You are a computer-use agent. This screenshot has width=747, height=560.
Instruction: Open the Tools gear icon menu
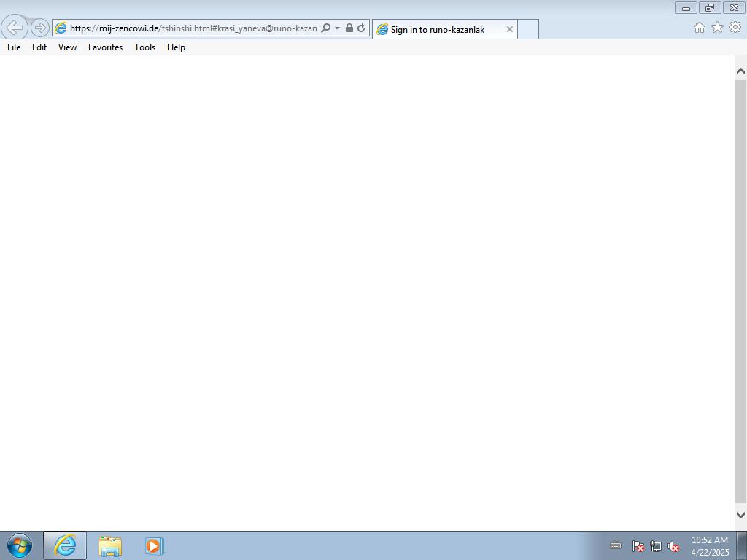pos(735,28)
